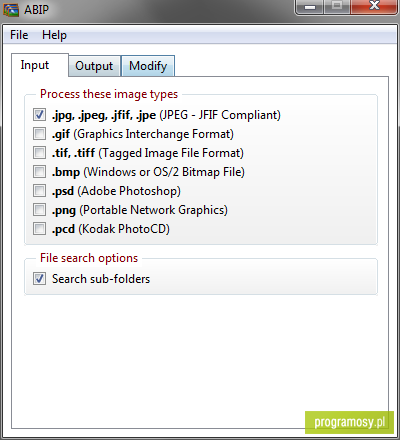Image resolution: width=400 pixels, height=440 pixels.
Task: Click the ABIP application icon in title bar
Action: (11, 9)
